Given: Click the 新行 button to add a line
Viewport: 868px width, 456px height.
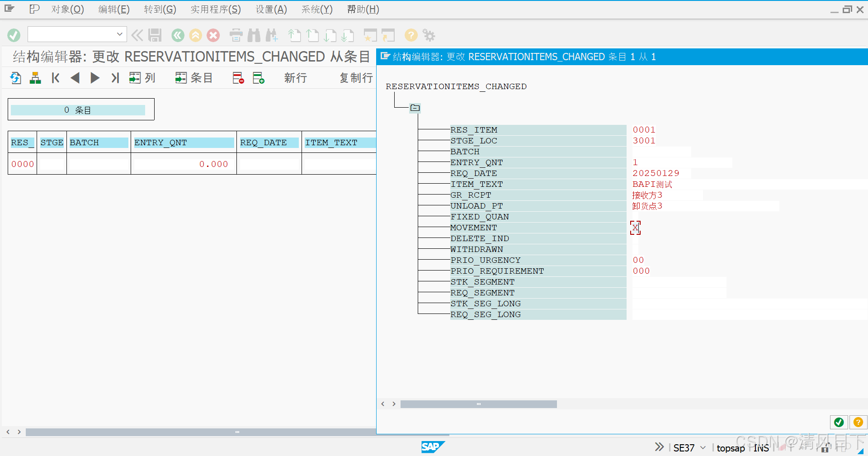Looking at the screenshot, I should tap(295, 78).
